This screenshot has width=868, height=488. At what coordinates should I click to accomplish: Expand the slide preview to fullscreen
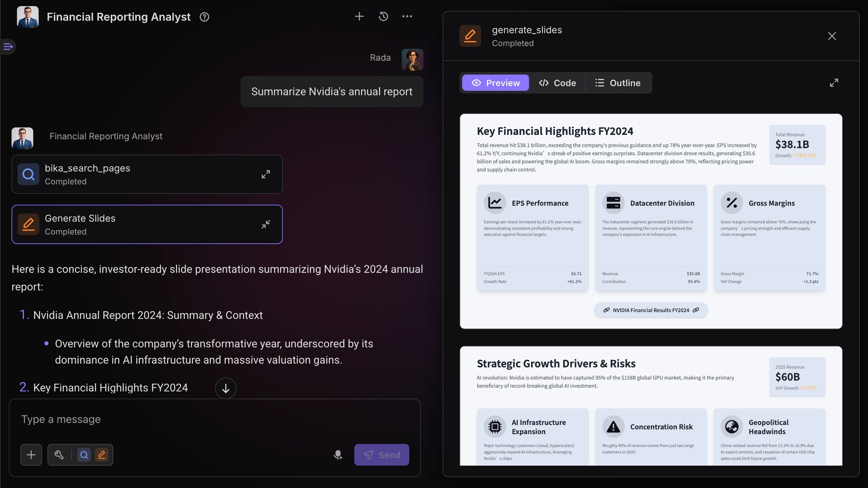coord(834,83)
